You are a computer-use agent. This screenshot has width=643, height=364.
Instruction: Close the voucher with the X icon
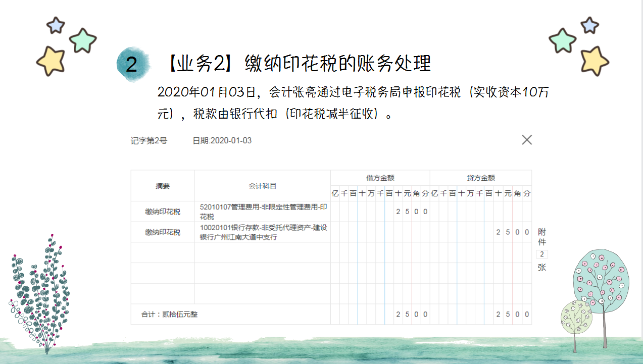[527, 140]
